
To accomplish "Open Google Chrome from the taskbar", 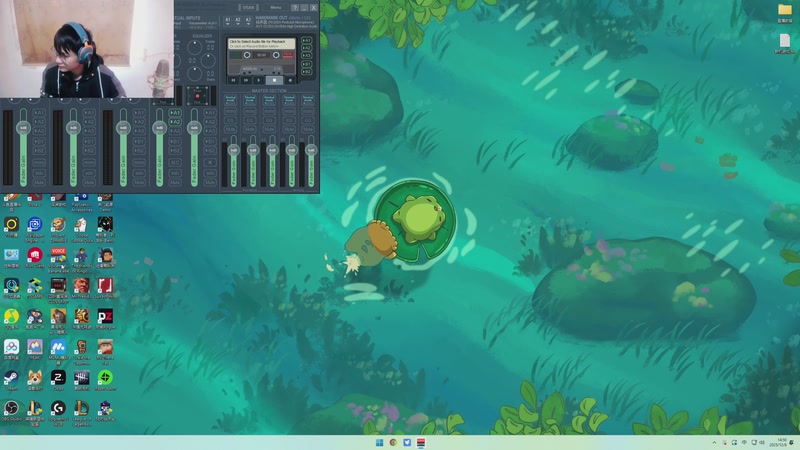I will pyautogui.click(x=393, y=442).
